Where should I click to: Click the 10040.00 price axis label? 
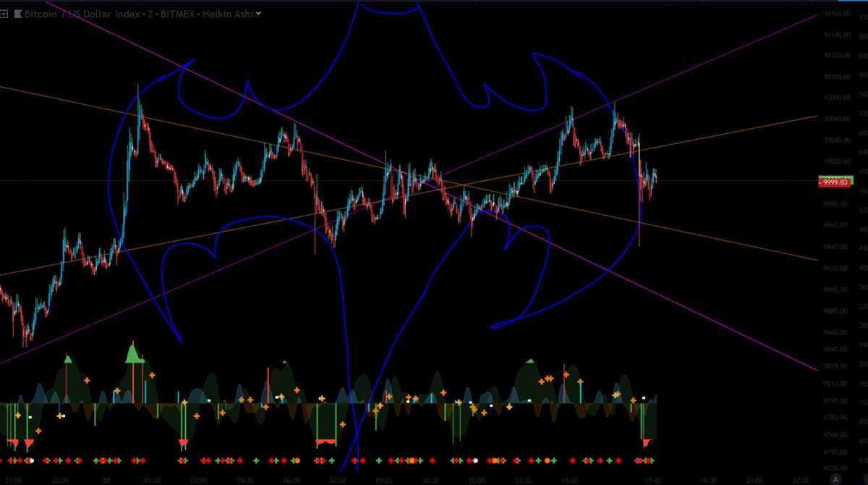click(x=838, y=140)
